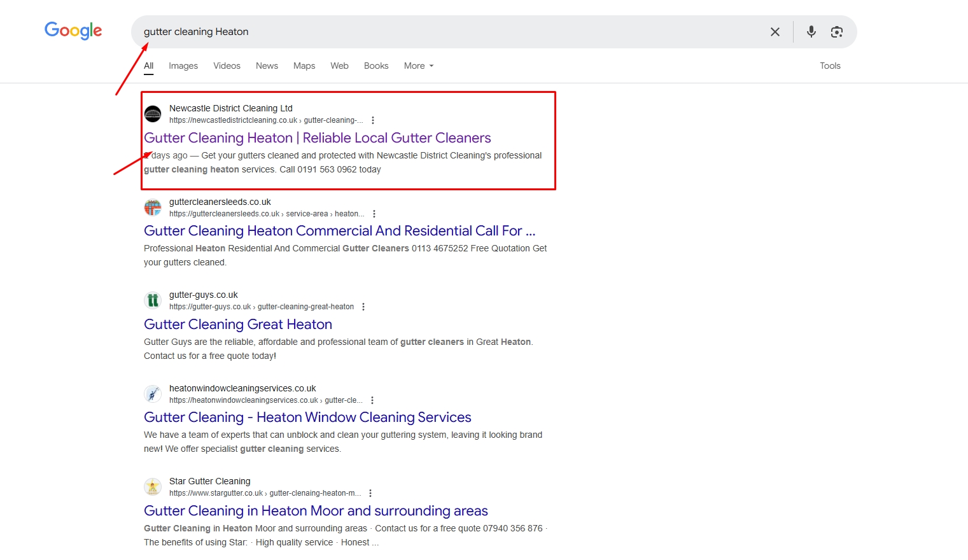Screen dimensions: 968x560
Task: Open the search Tools options
Action: pos(830,66)
